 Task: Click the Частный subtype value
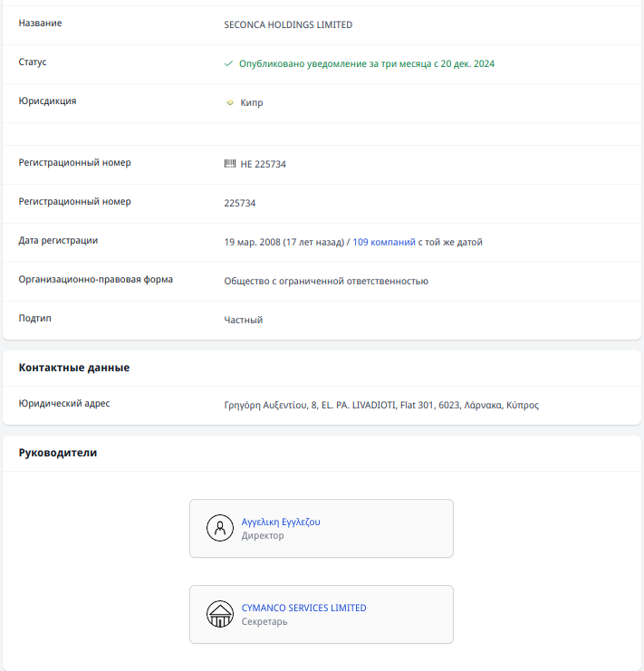click(x=244, y=320)
